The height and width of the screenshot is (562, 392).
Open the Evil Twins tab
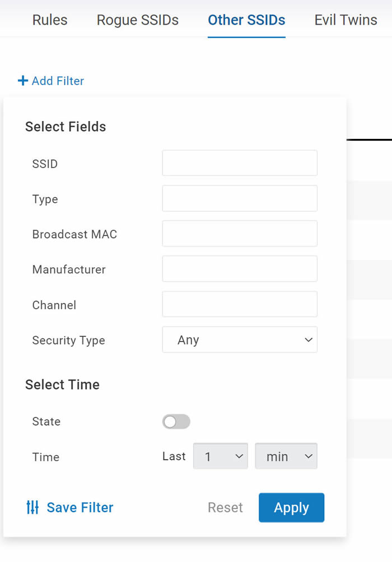[346, 20]
